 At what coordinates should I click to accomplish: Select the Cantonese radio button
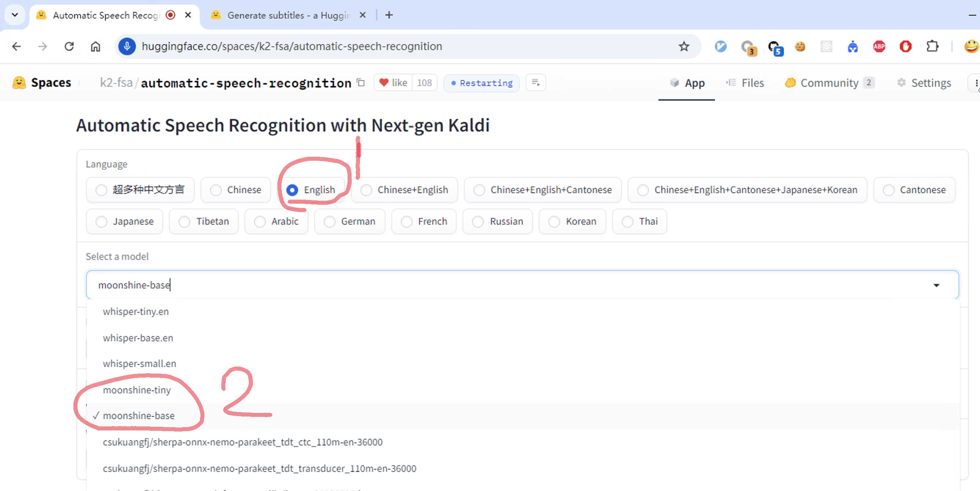(x=914, y=190)
